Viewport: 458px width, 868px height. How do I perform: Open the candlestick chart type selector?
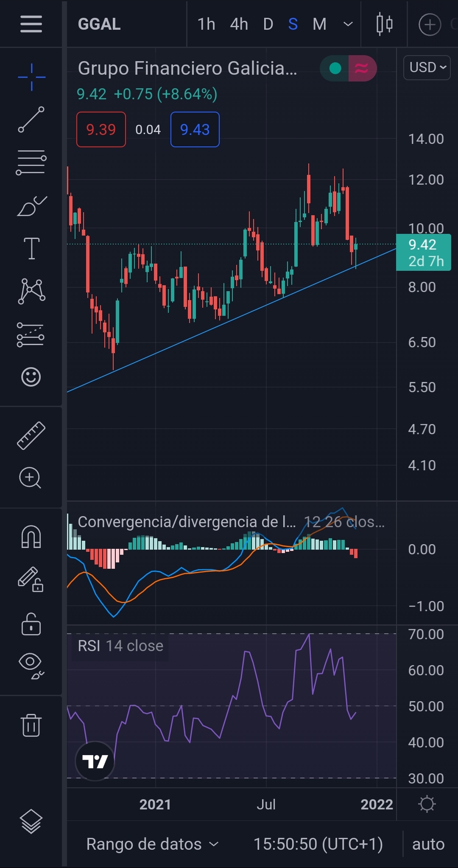(384, 24)
